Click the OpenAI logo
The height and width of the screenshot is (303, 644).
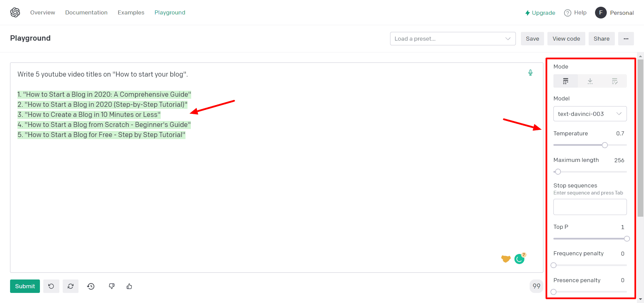pyautogui.click(x=15, y=12)
